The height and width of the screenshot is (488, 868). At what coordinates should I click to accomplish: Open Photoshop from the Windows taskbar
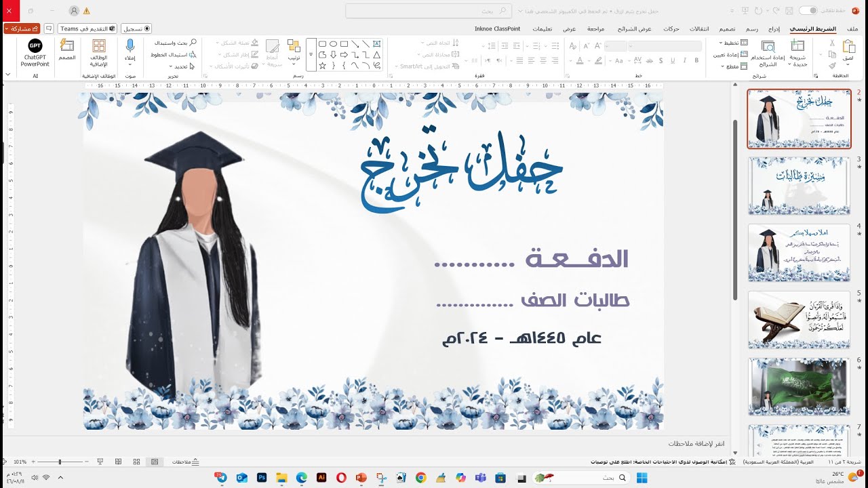point(262,478)
